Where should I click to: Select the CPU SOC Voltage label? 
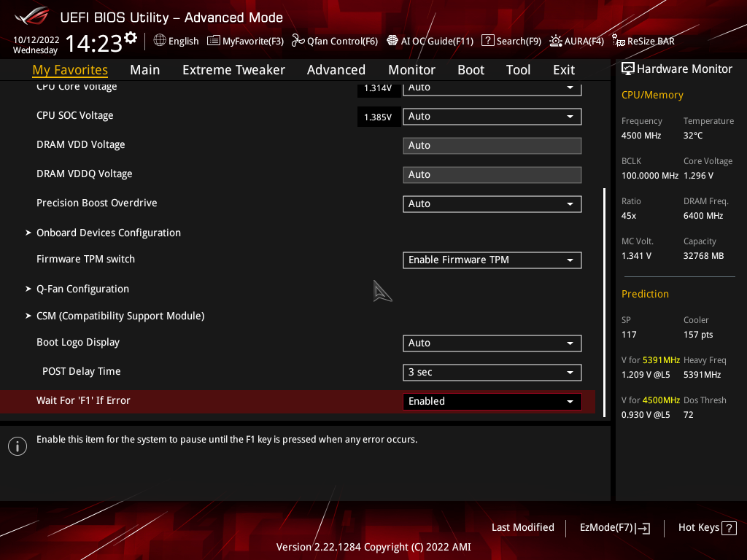point(75,116)
